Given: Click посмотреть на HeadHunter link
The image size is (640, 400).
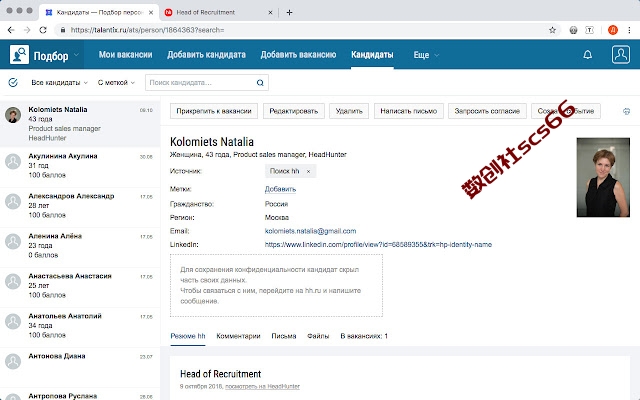Looking at the screenshot, I should (x=262, y=386).
